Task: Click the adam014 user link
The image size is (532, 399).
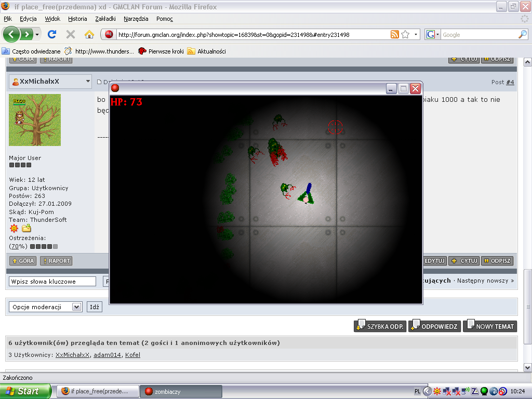Action: pos(108,355)
